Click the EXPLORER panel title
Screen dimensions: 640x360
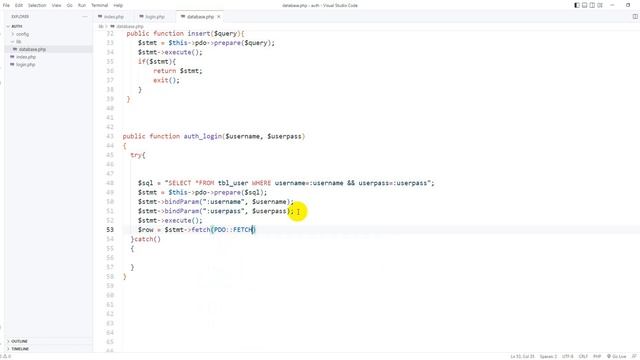[x=20, y=17]
